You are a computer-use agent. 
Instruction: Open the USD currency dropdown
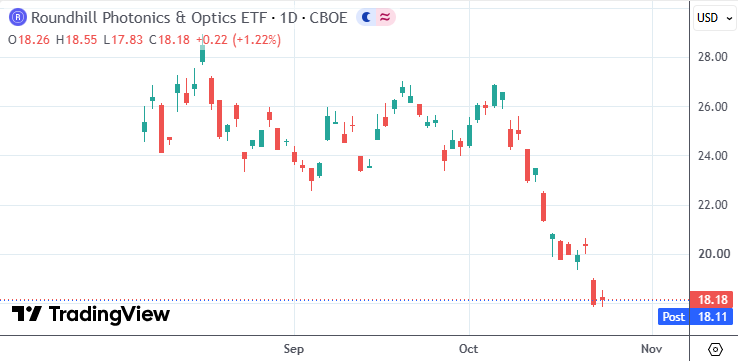point(714,18)
